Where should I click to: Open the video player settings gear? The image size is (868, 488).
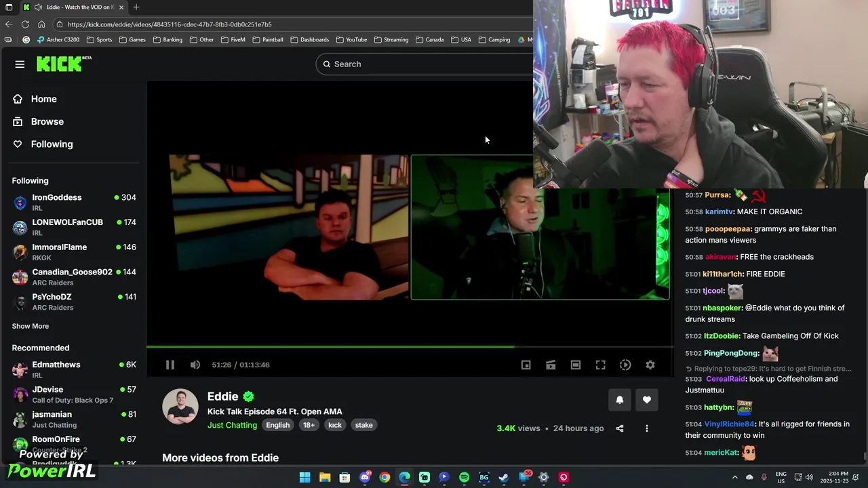coord(650,365)
